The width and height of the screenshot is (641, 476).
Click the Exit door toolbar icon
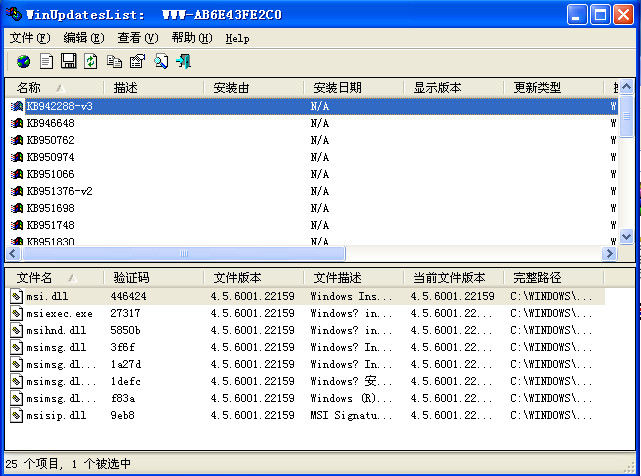click(184, 62)
